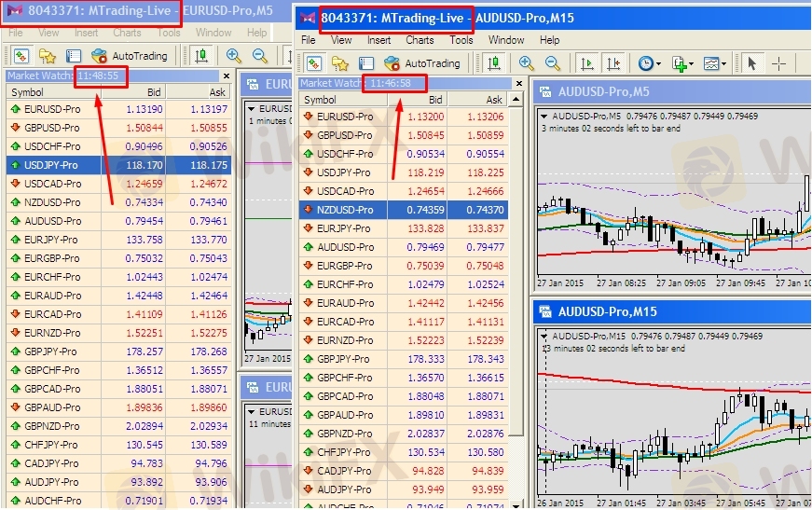This screenshot has height=510, width=812.
Task: Expand triangle on the EURUSD chart reading '1 minutes'
Action: pyautogui.click(x=251, y=109)
